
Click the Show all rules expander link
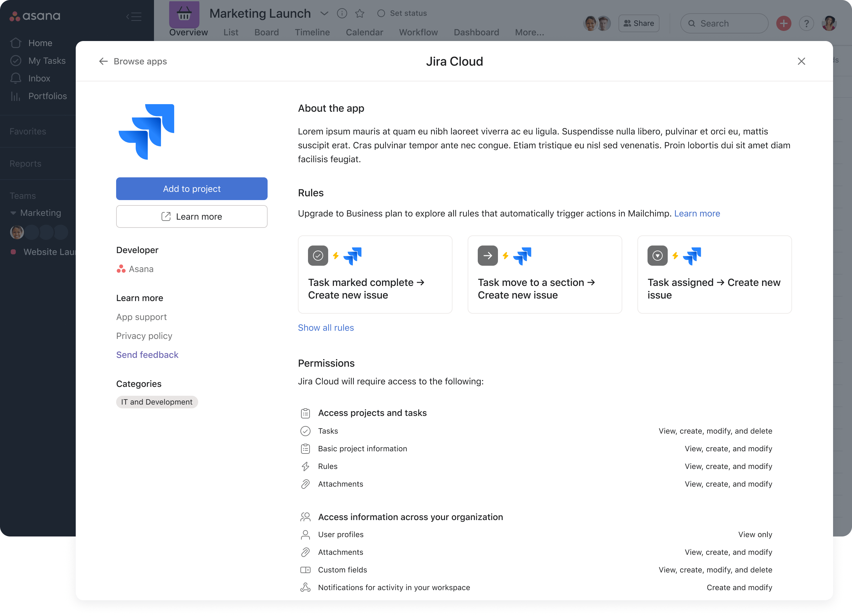pos(326,328)
